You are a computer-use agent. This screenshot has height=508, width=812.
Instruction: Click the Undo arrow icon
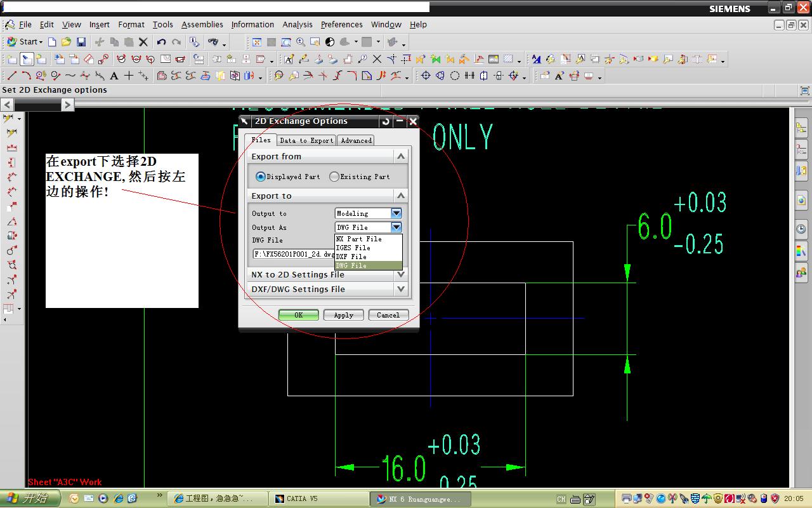click(161, 42)
